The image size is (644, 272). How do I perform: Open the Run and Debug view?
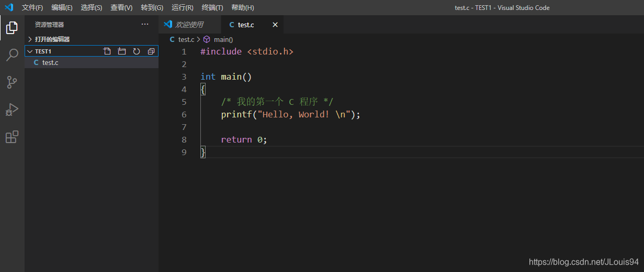pyautogui.click(x=12, y=110)
